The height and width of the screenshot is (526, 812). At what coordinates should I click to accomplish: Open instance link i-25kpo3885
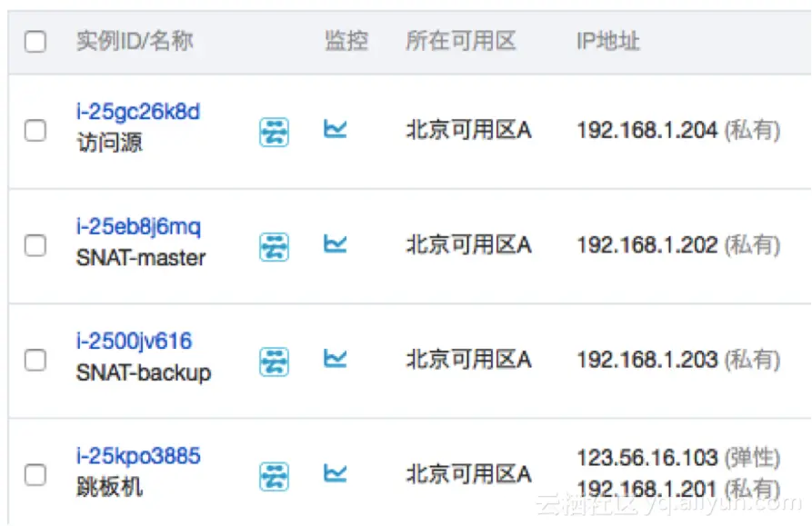pos(137,456)
